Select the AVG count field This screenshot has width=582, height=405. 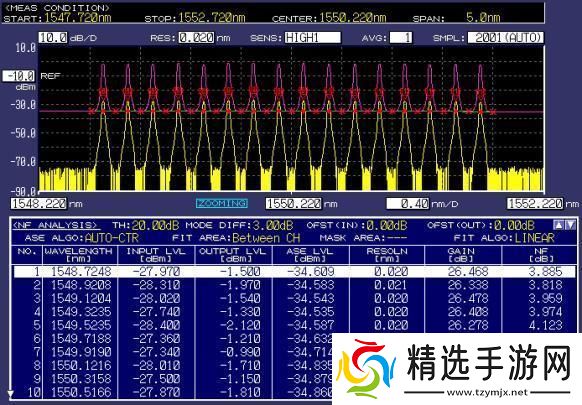pyautogui.click(x=401, y=37)
